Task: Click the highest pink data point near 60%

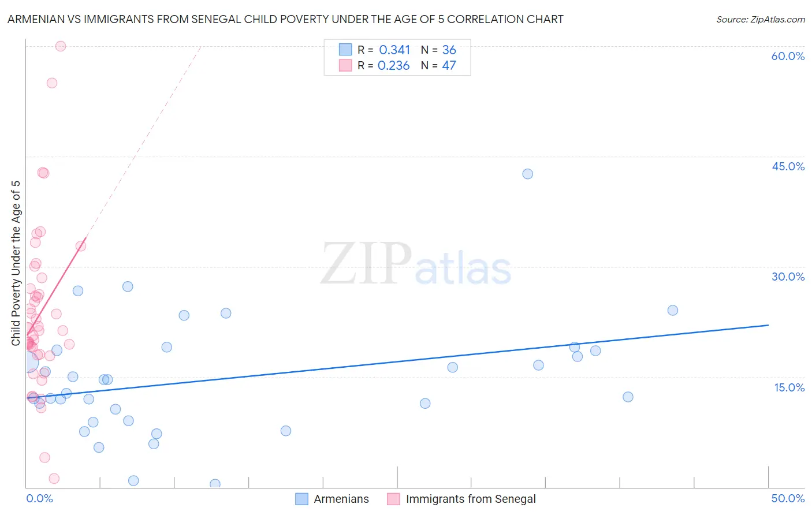Action: (x=61, y=46)
